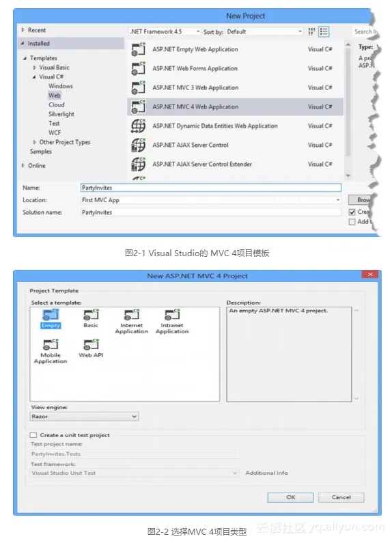Toggle the Add to source control checkbox
The height and width of the screenshot is (541, 392).
352,222
